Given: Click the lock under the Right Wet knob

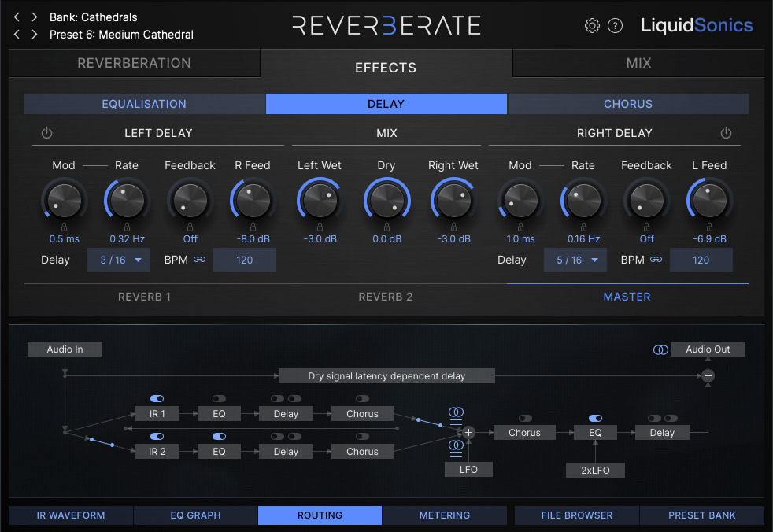Looking at the screenshot, I should [453, 227].
